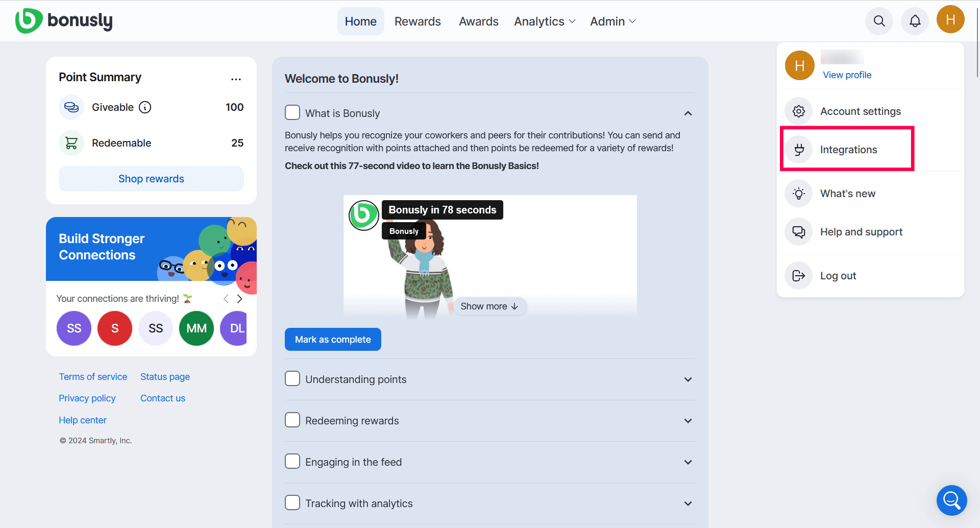Click the Help and support chat icon
980x528 pixels.
(799, 232)
